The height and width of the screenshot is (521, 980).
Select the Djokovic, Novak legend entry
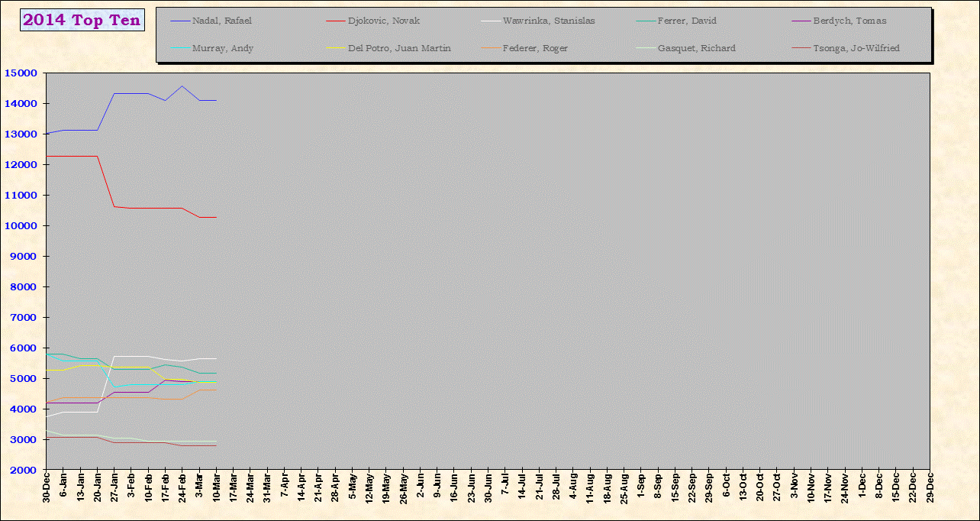coord(383,21)
